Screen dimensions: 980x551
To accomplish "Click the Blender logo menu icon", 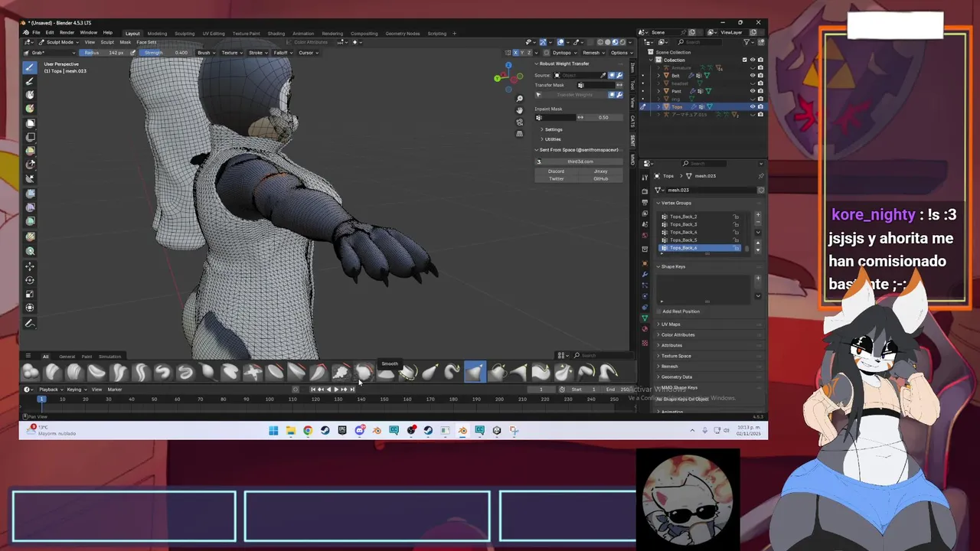I will coord(26,33).
